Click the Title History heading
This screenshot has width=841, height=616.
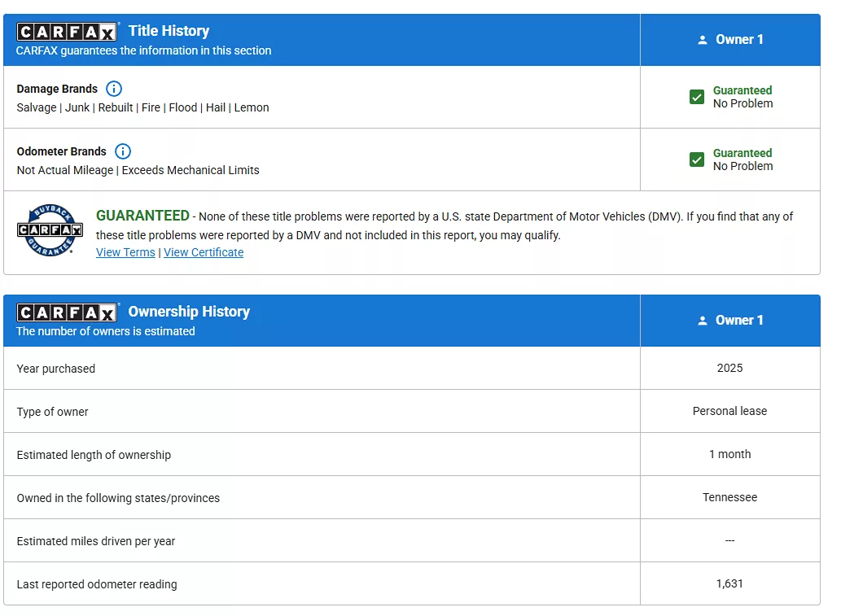(x=169, y=31)
